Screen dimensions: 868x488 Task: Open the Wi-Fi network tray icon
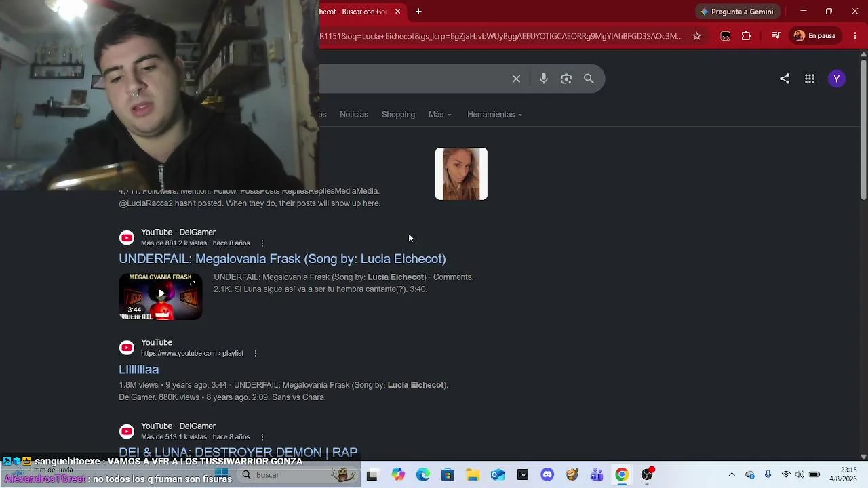point(786,475)
